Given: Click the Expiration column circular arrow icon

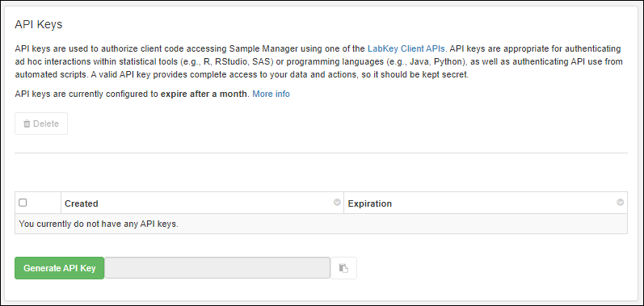Looking at the screenshot, I should pos(621,202).
